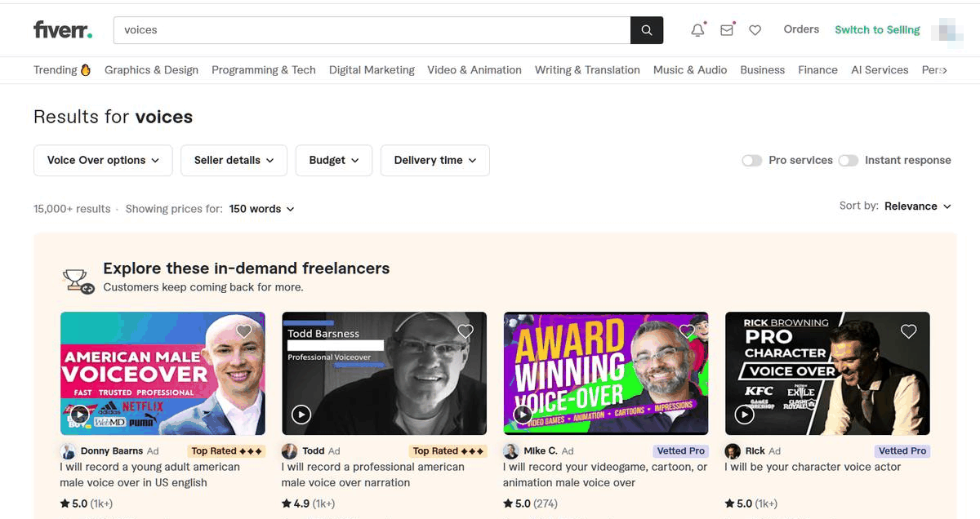Open the Budget filter dropdown
The height and width of the screenshot is (519, 980).
334,161
